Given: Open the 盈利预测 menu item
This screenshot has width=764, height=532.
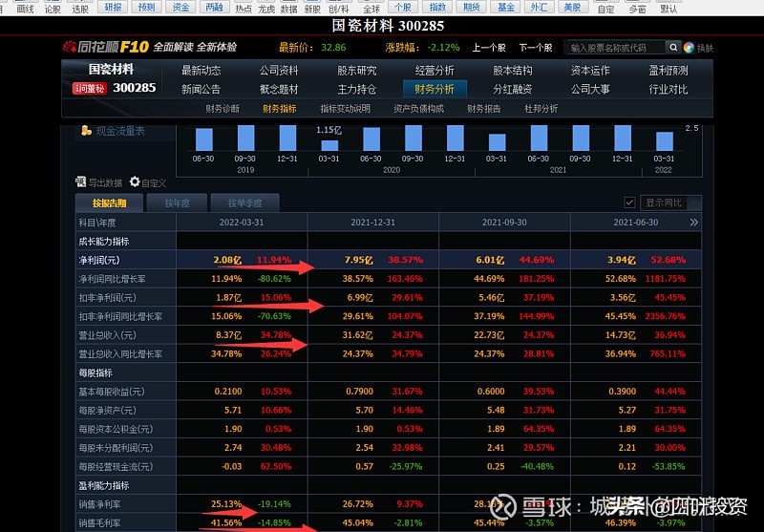Looking at the screenshot, I should [x=668, y=71].
